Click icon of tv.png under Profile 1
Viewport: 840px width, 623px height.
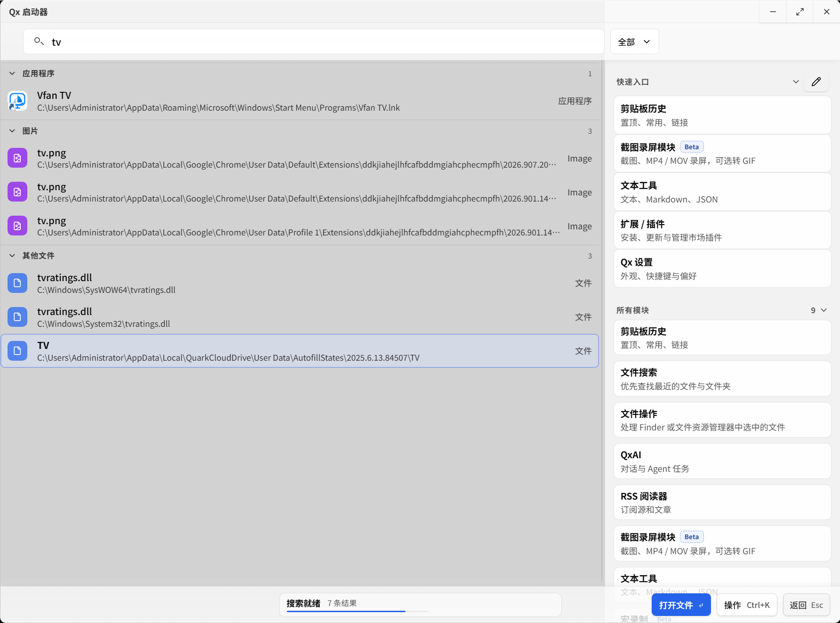[x=17, y=226]
